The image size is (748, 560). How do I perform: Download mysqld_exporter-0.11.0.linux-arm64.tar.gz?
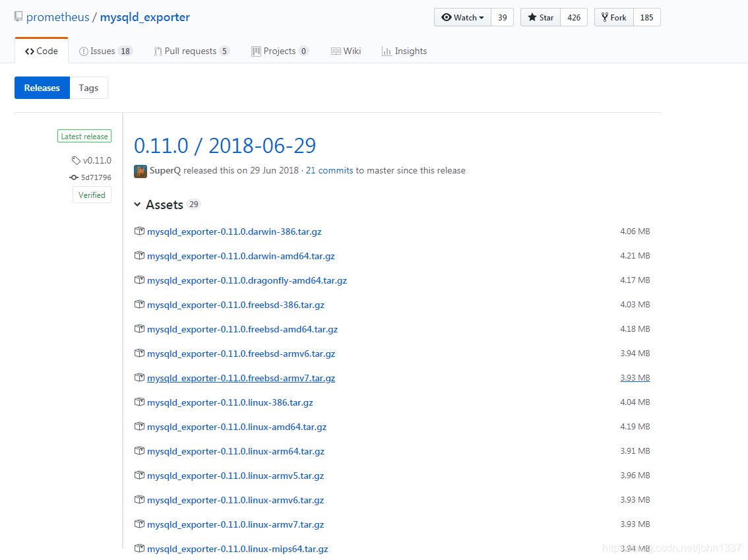tap(235, 451)
